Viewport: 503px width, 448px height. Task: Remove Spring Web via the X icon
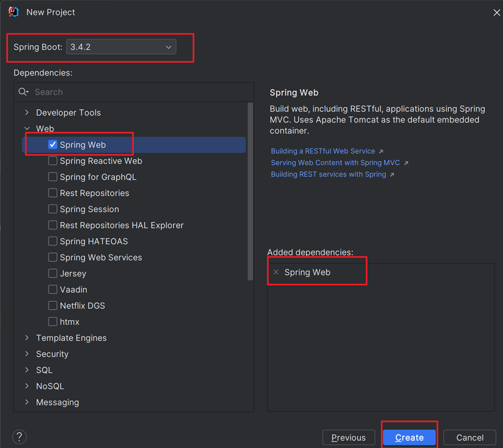276,272
